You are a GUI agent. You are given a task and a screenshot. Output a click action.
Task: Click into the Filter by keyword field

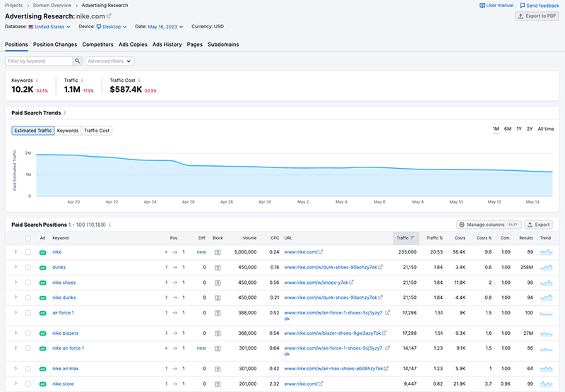[x=39, y=61]
